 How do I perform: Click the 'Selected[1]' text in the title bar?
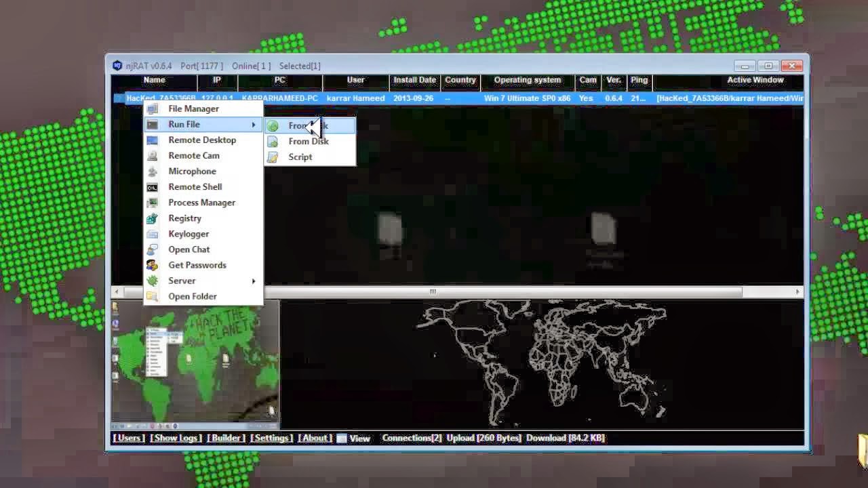click(300, 66)
